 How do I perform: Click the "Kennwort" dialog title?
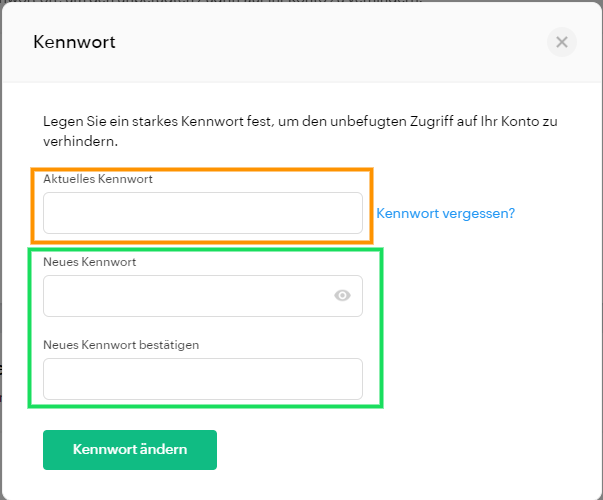tap(74, 42)
